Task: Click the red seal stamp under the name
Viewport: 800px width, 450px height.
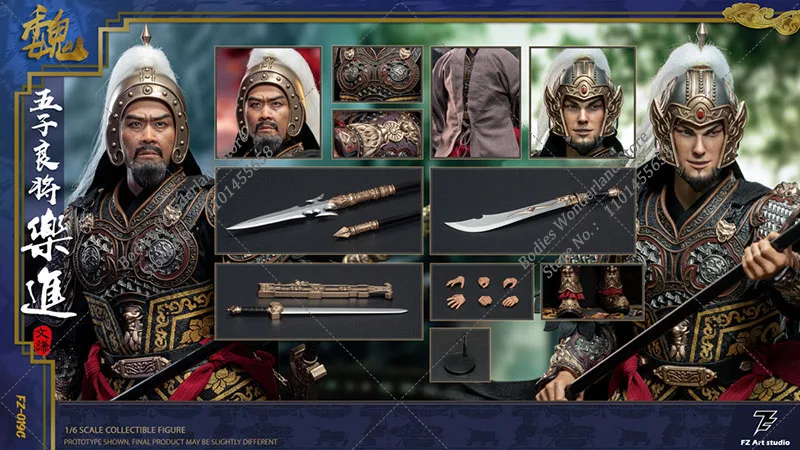Action: [42, 341]
